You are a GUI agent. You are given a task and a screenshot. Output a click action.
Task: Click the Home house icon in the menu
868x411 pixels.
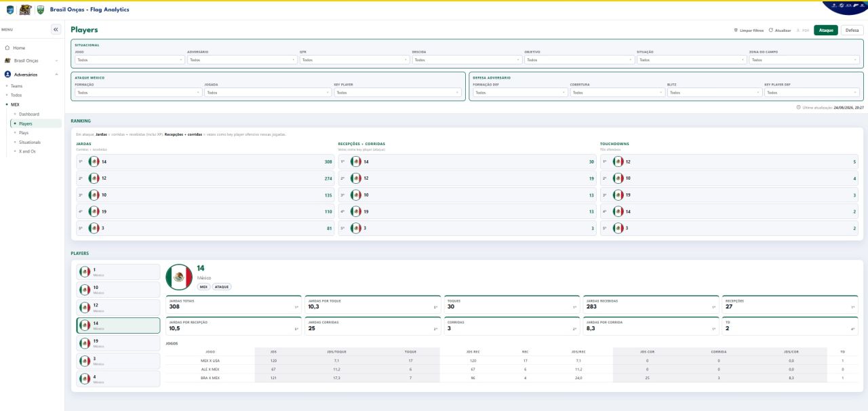[x=7, y=48]
